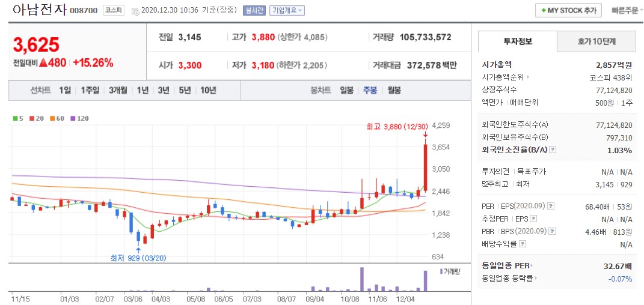Click the stock code 008700
Image resolution: width=644 pixels, height=305 pixels.
point(84,11)
